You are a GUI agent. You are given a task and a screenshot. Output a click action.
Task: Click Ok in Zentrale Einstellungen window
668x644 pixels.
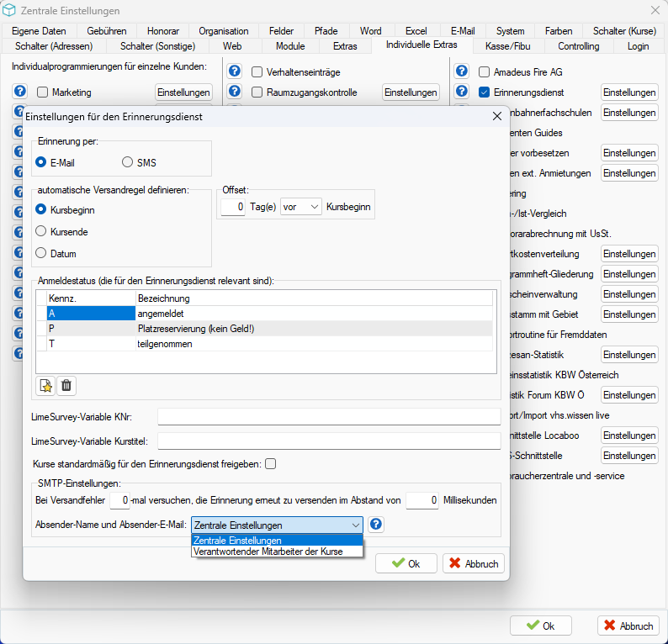pyautogui.click(x=541, y=626)
